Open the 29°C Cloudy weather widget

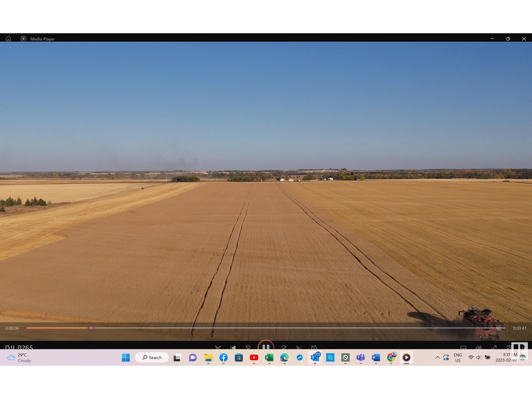click(x=19, y=358)
